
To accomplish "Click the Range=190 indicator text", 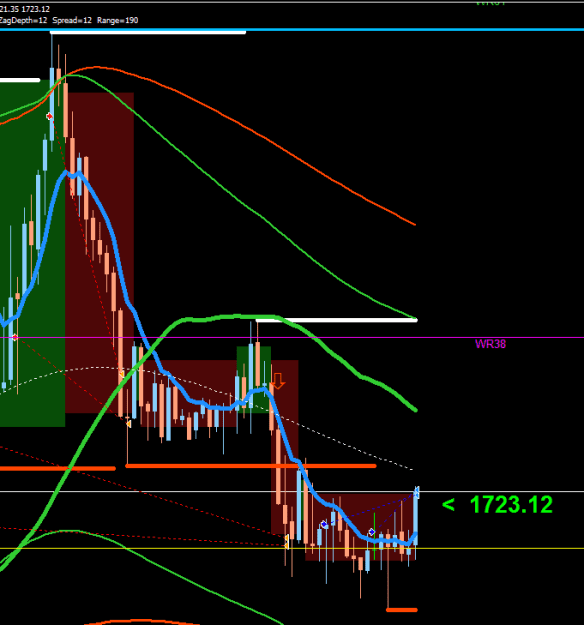I will (118, 20).
